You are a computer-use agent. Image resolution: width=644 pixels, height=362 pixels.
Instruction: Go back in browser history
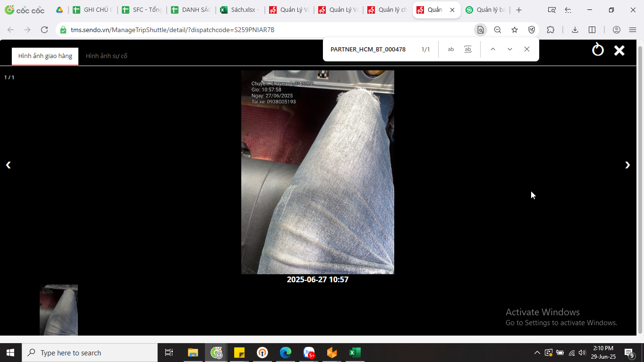point(10,30)
